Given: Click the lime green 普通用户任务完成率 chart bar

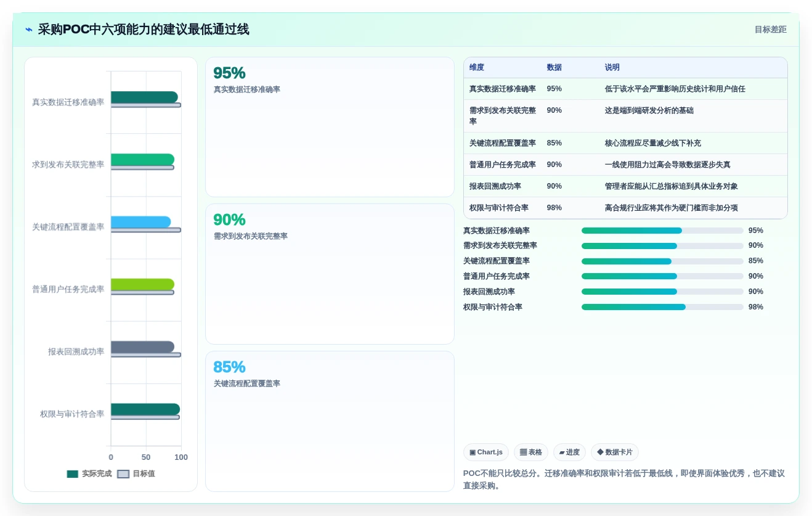Looking at the screenshot, I should pos(142,284).
